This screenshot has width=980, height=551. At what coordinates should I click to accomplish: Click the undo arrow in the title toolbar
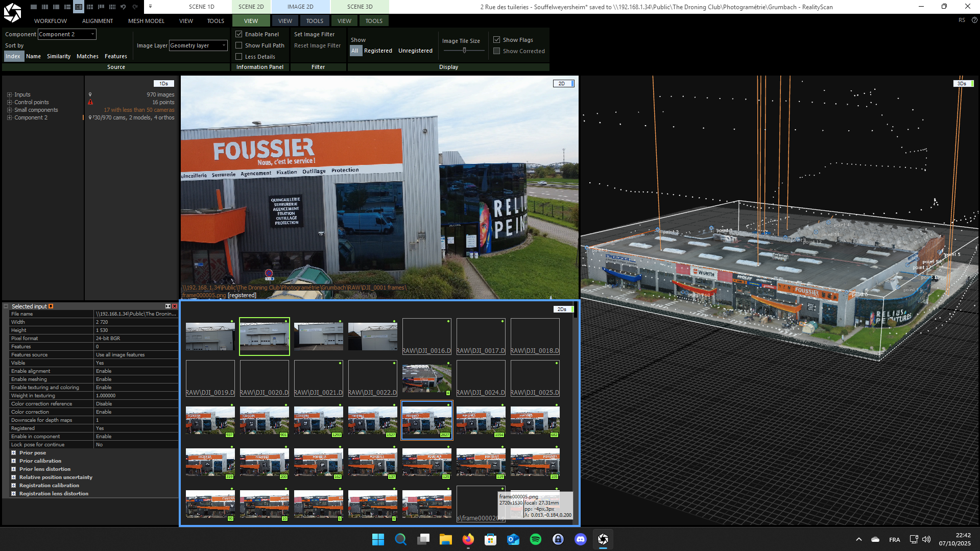pos(123,7)
